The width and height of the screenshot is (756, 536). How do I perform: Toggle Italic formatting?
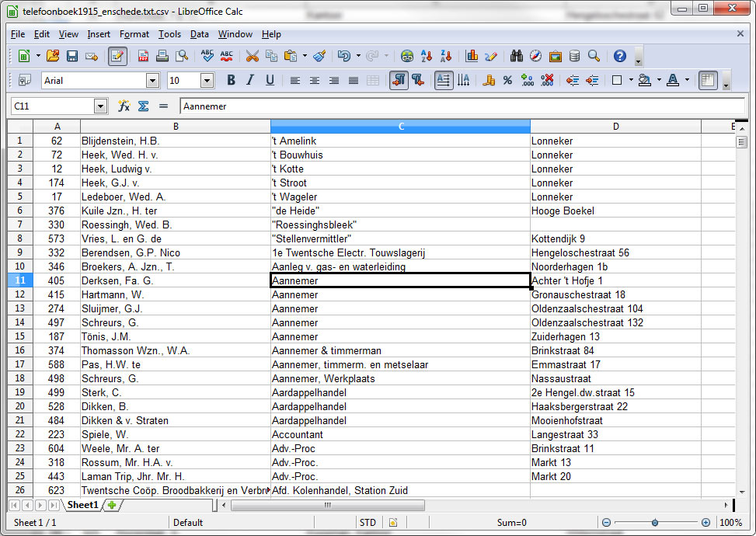pos(250,80)
